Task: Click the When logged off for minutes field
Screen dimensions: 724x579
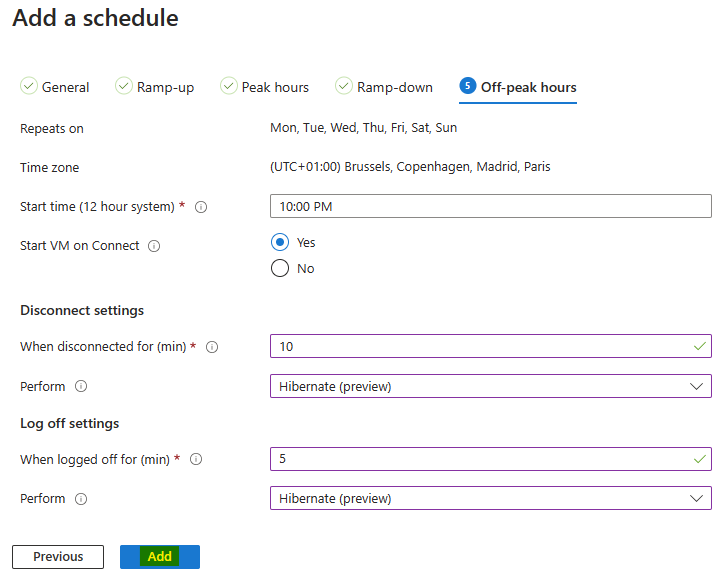Action: pyautogui.click(x=491, y=459)
